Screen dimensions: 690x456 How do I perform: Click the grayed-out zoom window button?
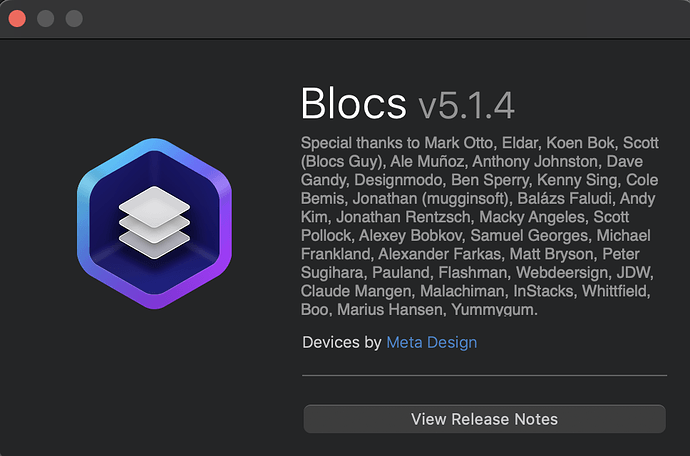coord(74,19)
